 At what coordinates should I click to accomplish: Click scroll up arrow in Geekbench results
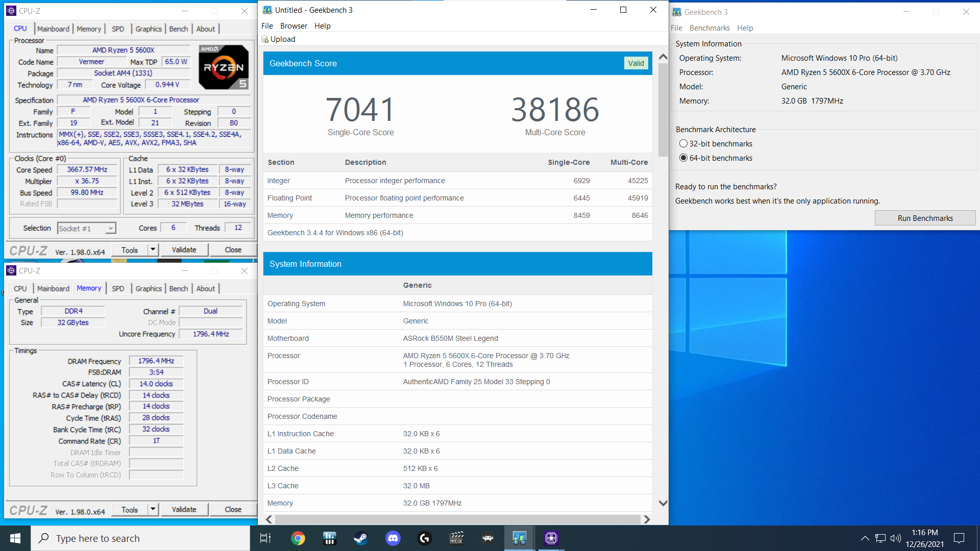(x=663, y=57)
